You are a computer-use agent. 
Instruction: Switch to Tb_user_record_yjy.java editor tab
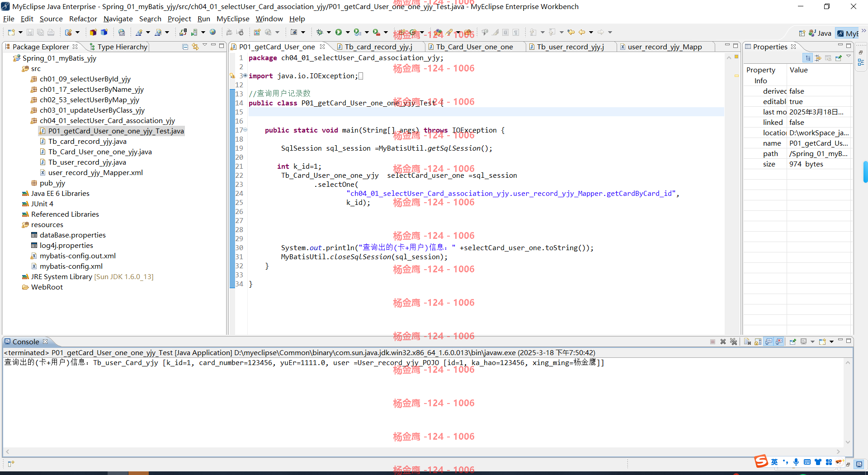(571, 47)
